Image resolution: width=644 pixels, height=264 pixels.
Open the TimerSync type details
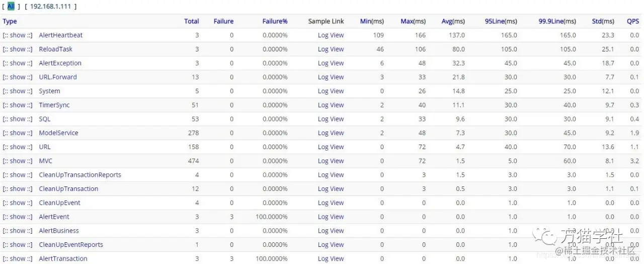point(54,105)
